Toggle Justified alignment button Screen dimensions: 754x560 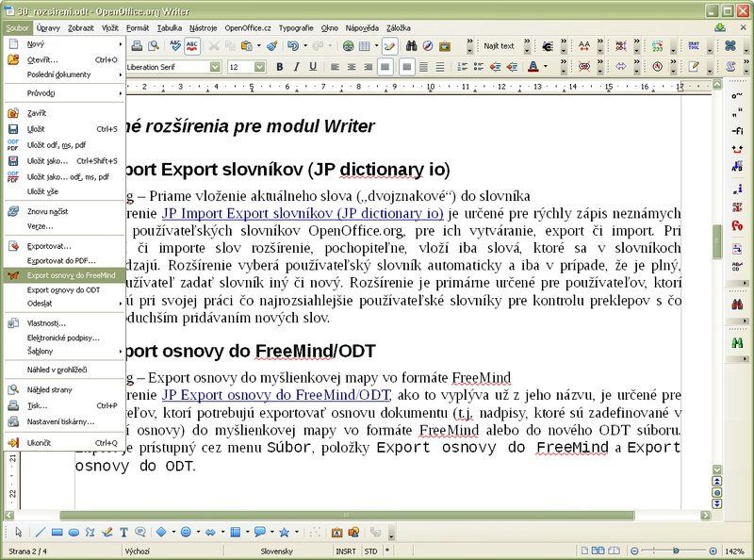tap(385, 67)
